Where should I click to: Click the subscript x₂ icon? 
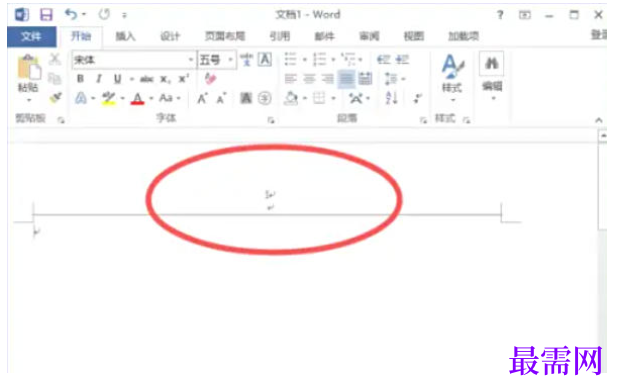[x=165, y=80]
